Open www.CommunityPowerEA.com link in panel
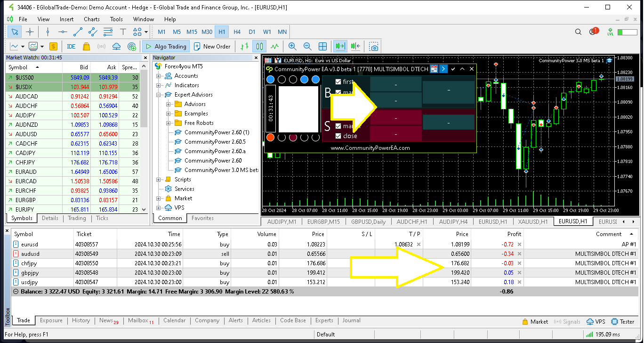644x343 pixels. (370, 147)
